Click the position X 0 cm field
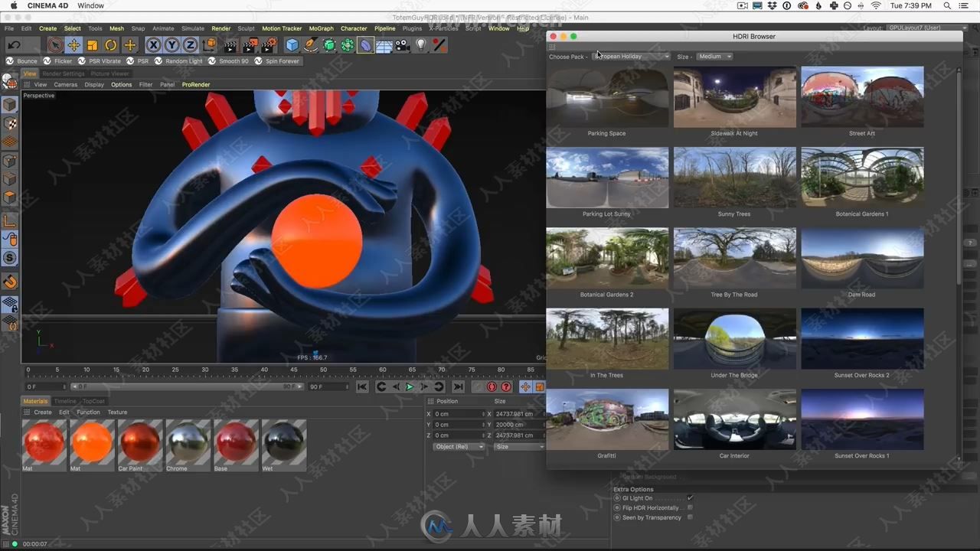The image size is (980, 551). pos(459,414)
